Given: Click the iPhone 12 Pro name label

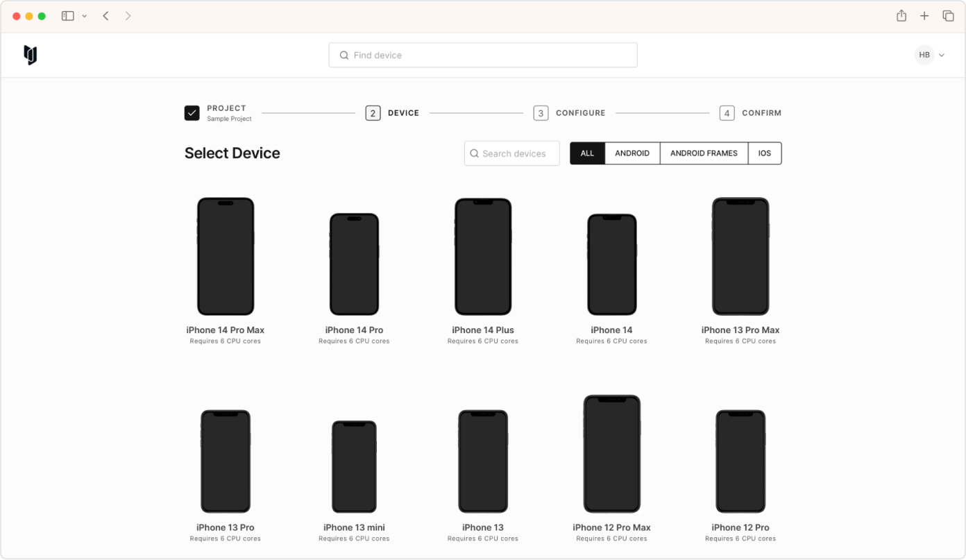Looking at the screenshot, I should 740,527.
